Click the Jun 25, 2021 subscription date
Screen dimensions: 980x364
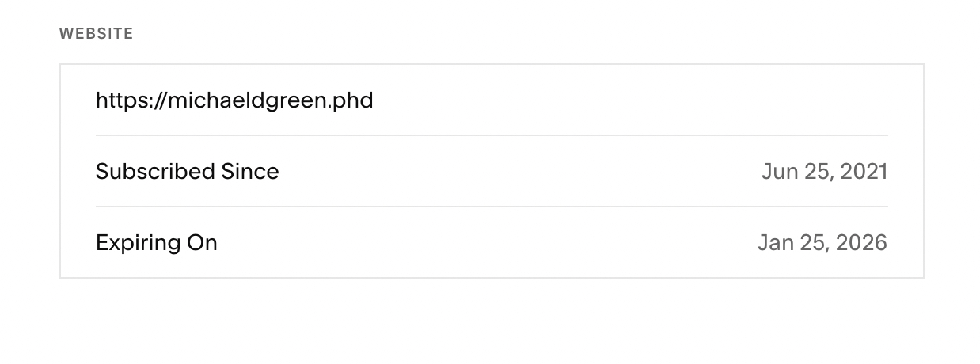coord(824,172)
